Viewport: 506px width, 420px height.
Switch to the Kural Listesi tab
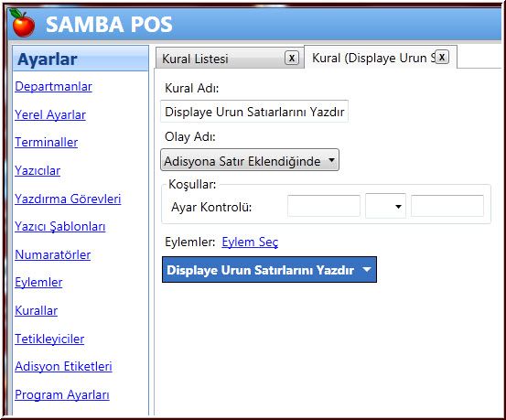tap(230, 59)
